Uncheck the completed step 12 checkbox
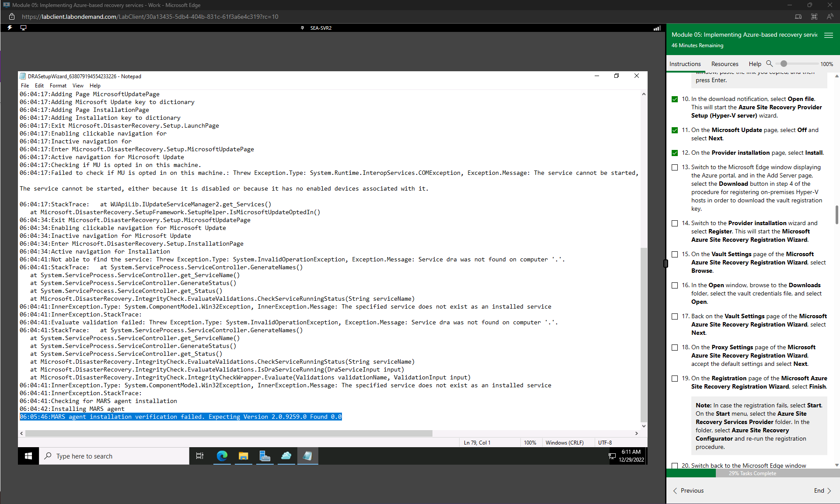This screenshot has height=504, width=840. click(x=675, y=153)
